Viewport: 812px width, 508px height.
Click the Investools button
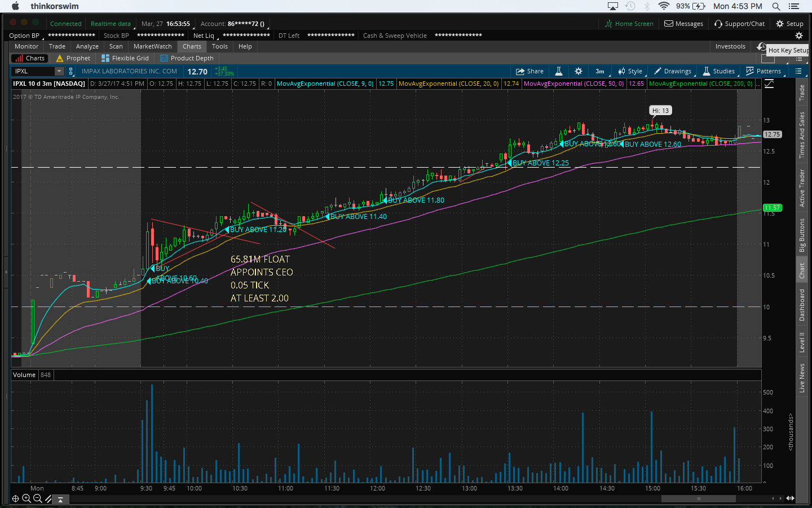(730, 46)
